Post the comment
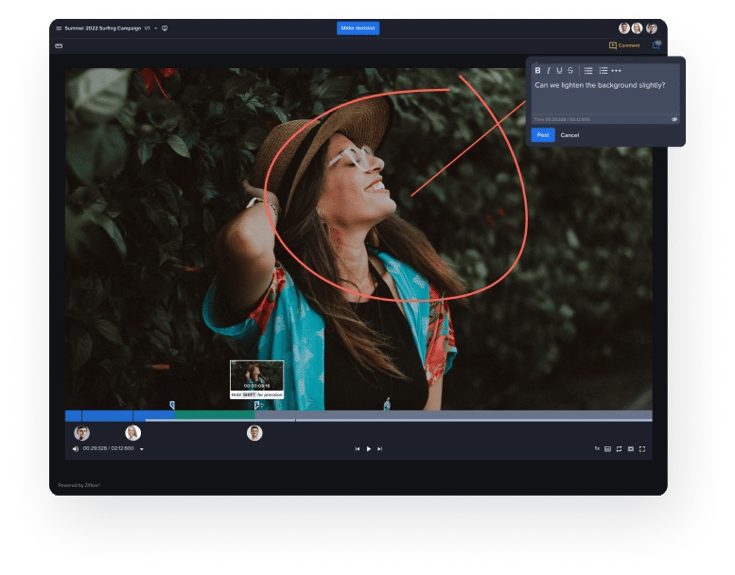Viewport: 735px width, 575px height. pyautogui.click(x=543, y=135)
